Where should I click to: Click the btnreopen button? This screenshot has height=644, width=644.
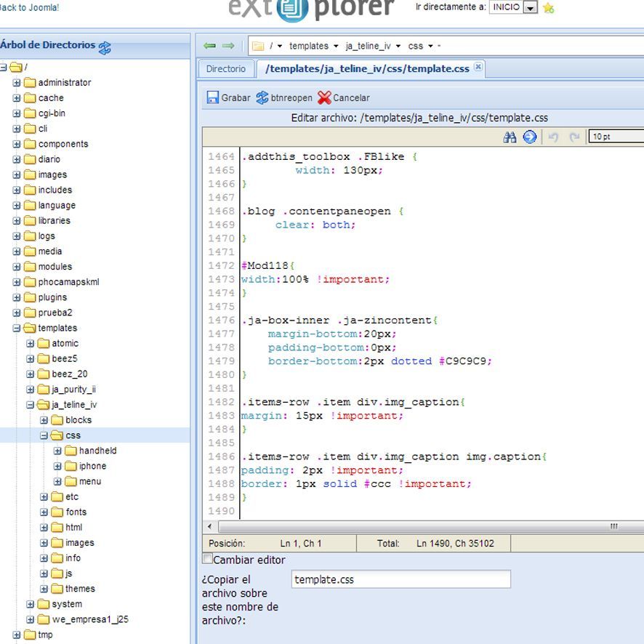click(284, 97)
